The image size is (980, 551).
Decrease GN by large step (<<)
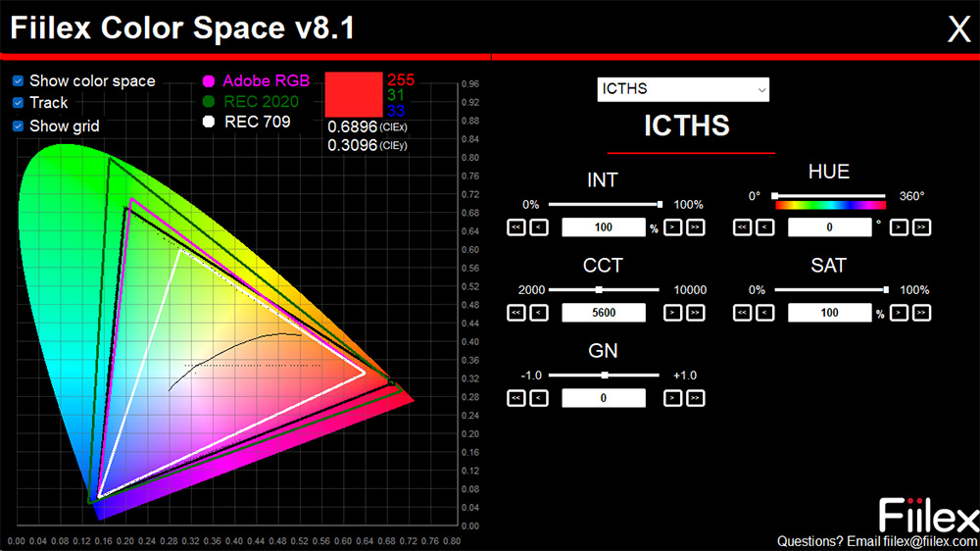click(x=516, y=398)
